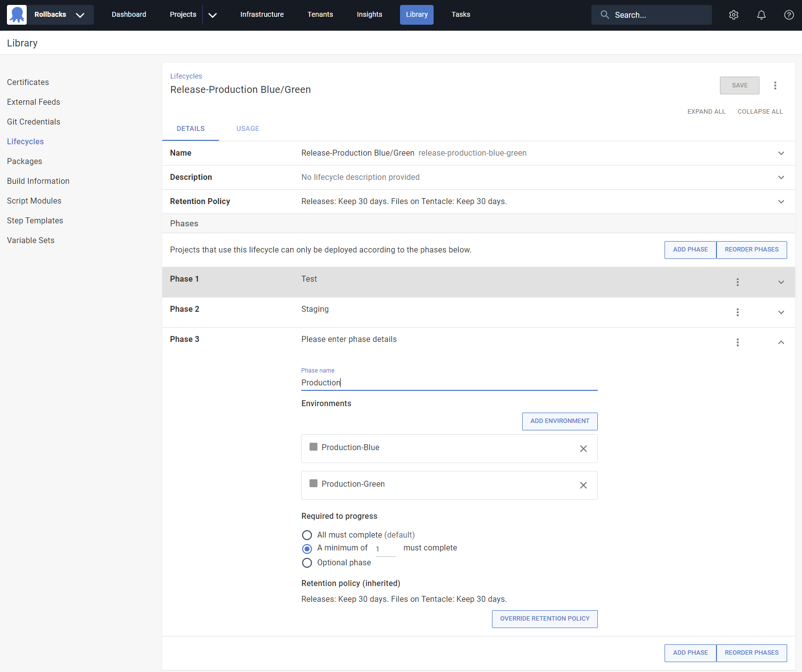Click the notifications bell icon
This screenshot has height=672, width=802.
pos(761,15)
